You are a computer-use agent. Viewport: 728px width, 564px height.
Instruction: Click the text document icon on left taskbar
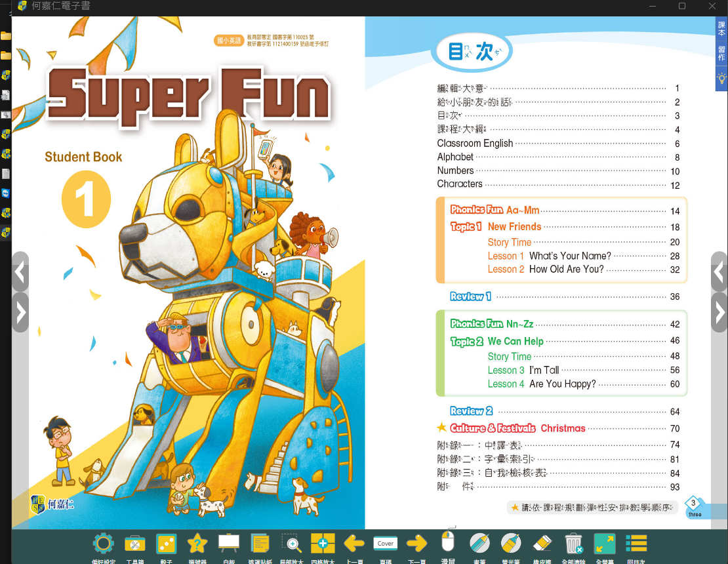pyautogui.click(x=5, y=174)
